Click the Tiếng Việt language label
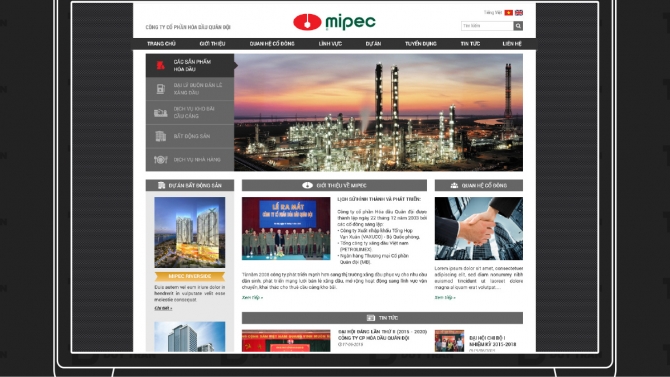Image resolution: width=670 pixels, height=377 pixels. coord(493,13)
